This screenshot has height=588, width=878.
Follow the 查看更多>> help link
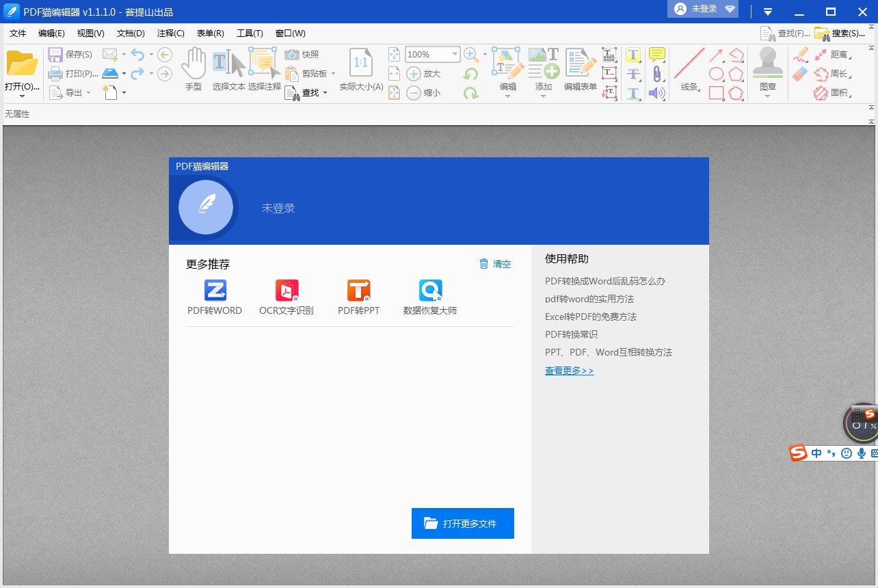pos(569,370)
